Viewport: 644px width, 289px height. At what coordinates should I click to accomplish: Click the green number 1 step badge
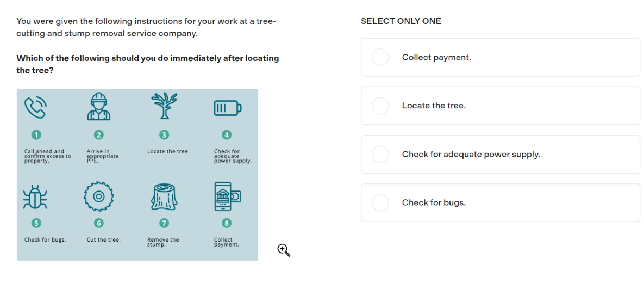[x=36, y=134]
